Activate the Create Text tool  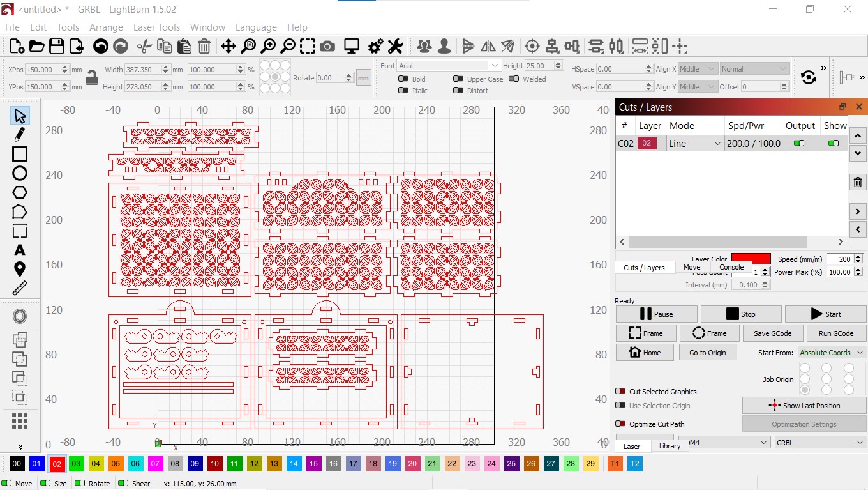tap(20, 250)
